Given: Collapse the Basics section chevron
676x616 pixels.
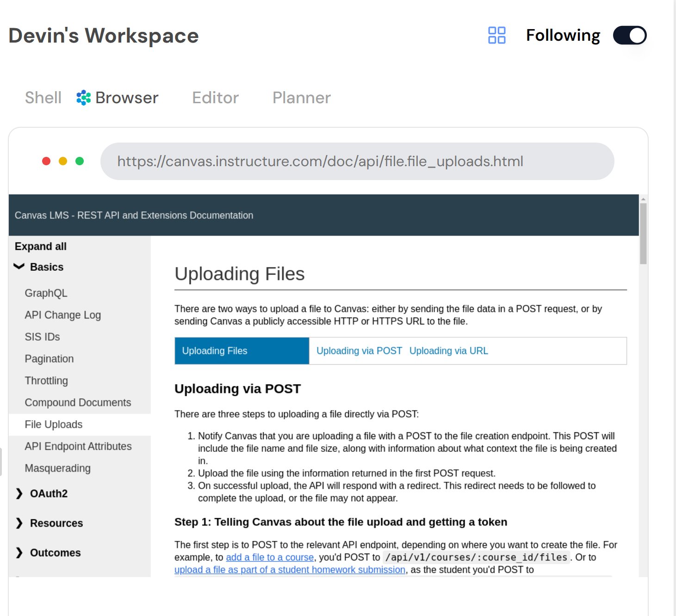Looking at the screenshot, I should [19, 267].
